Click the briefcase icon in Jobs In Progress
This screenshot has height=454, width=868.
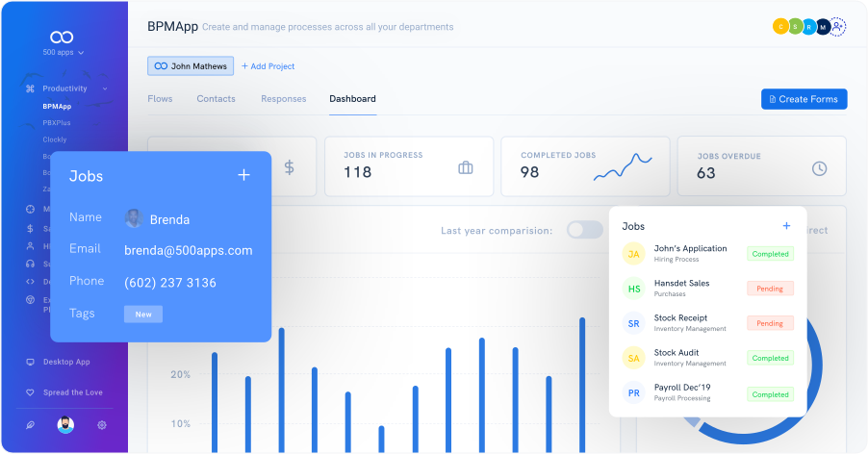[x=466, y=167]
